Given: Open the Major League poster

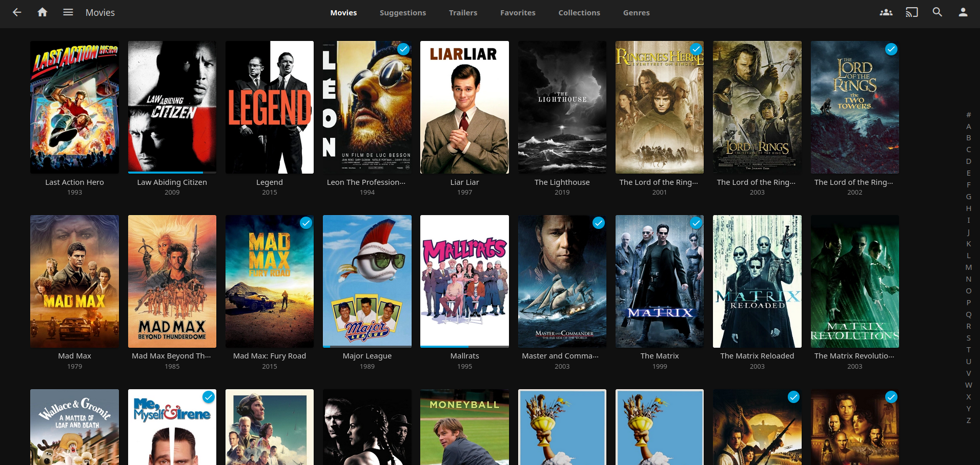Looking at the screenshot, I should (367, 281).
